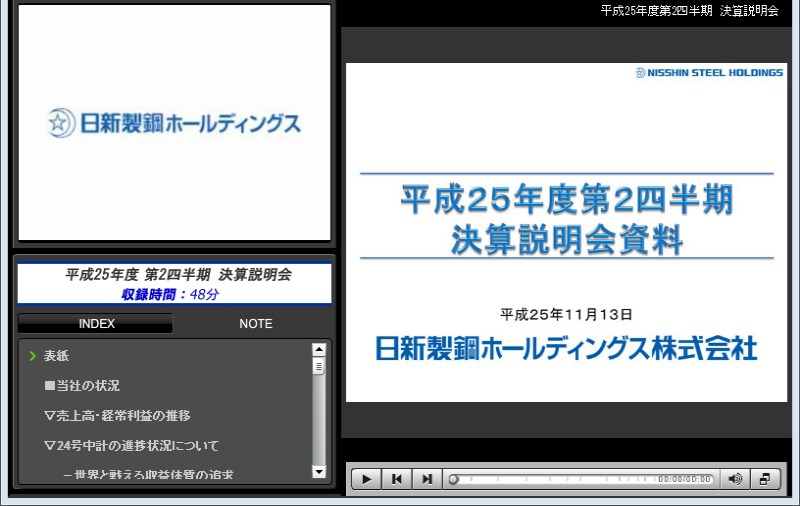Click the 00:00/00:00 time display
This screenshot has width=800, height=506.
coord(684,479)
